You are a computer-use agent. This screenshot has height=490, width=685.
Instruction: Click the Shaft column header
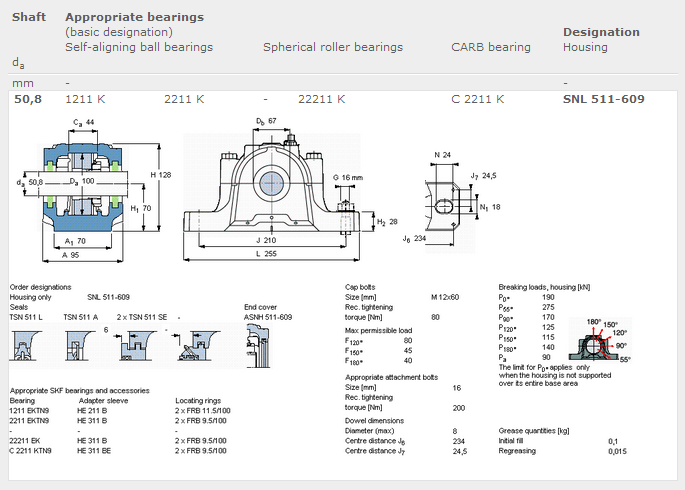(x=29, y=17)
